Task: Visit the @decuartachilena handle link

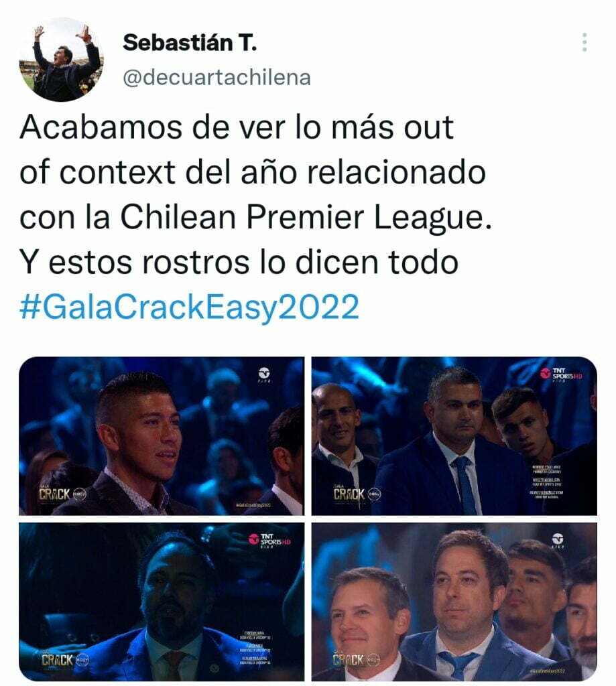Action: pos(217,78)
